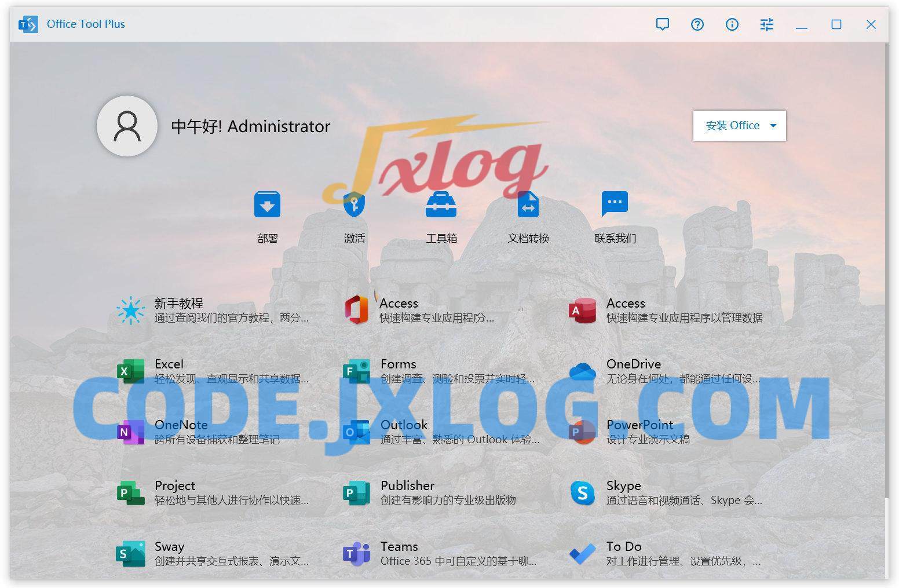Open the help question mark icon
This screenshot has width=899, height=588.
(697, 24)
